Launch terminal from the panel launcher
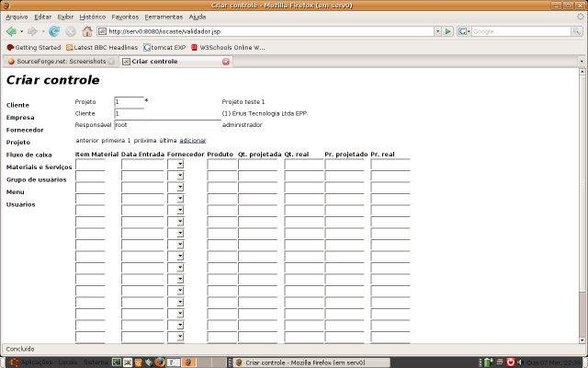 117,362
